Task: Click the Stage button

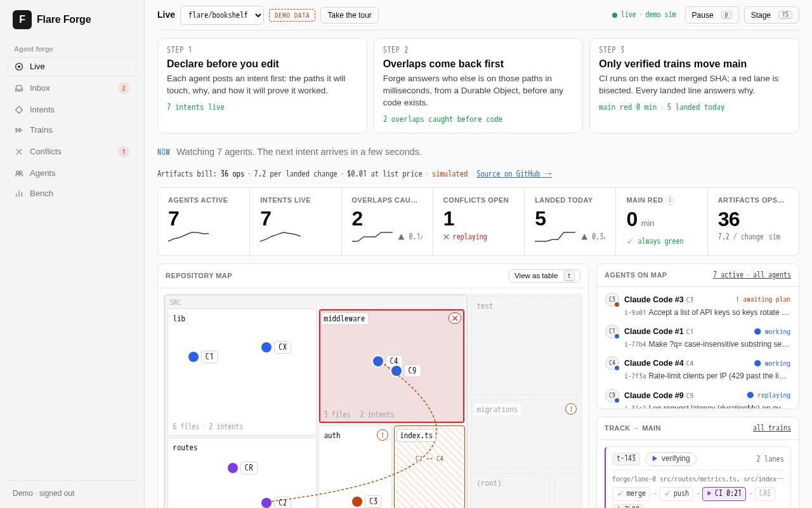Action: pos(771,15)
